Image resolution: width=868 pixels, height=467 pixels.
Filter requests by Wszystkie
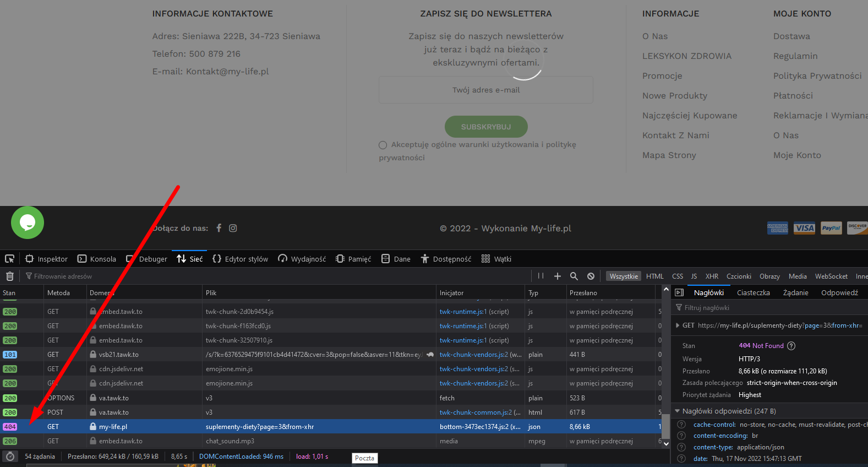[624, 276]
